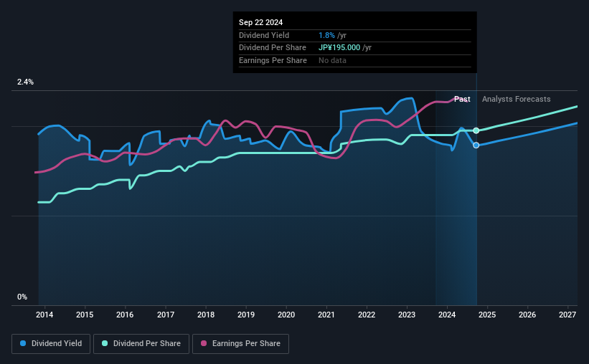
Task: Click the 2016 x-axis label
Action: (125, 315)
